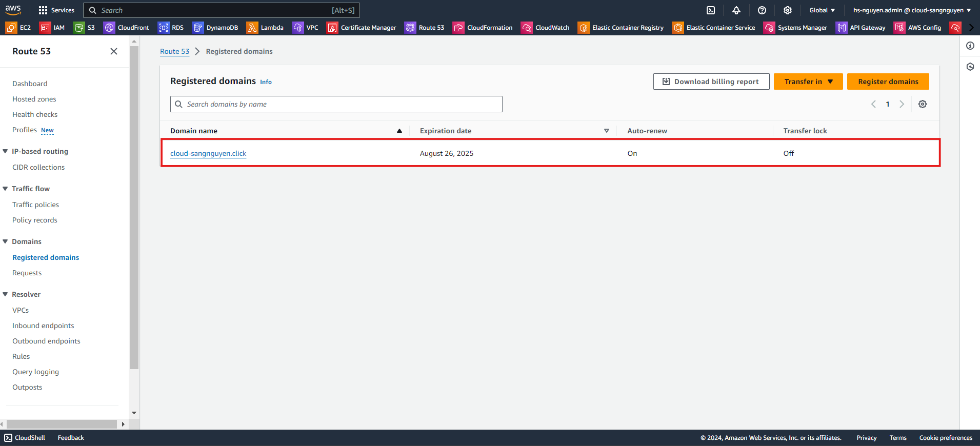Sort by Domain name column

(399, 131)
